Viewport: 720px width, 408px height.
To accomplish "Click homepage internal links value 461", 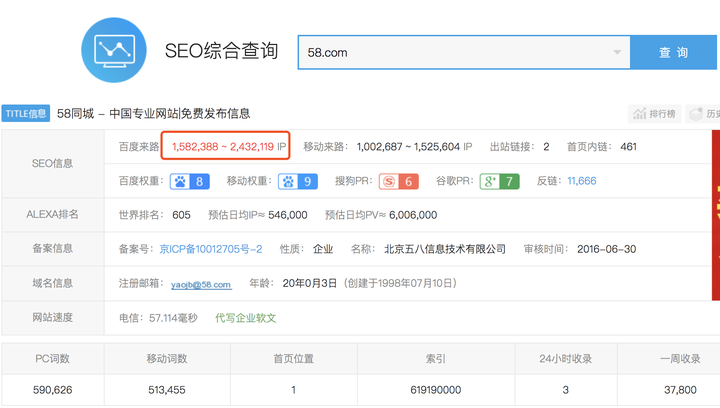I will pos(629,146).
